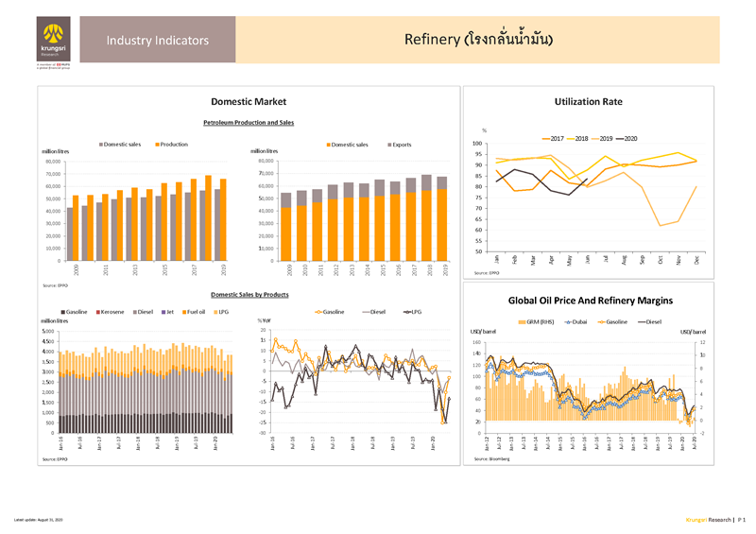Image resolution: width=756 pixels, height=534 pixels.
Task: Click the Production legend marker
Action: click(x=156, y=145)
